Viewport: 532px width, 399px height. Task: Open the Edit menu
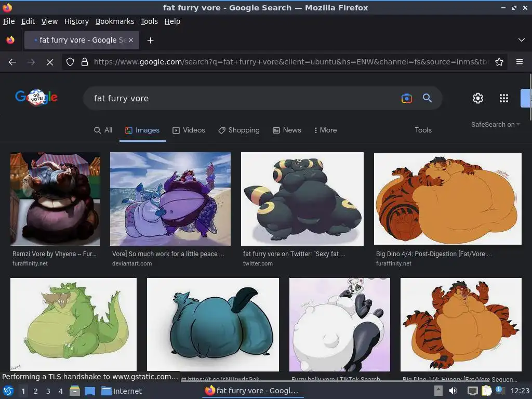tap(28, 21)
